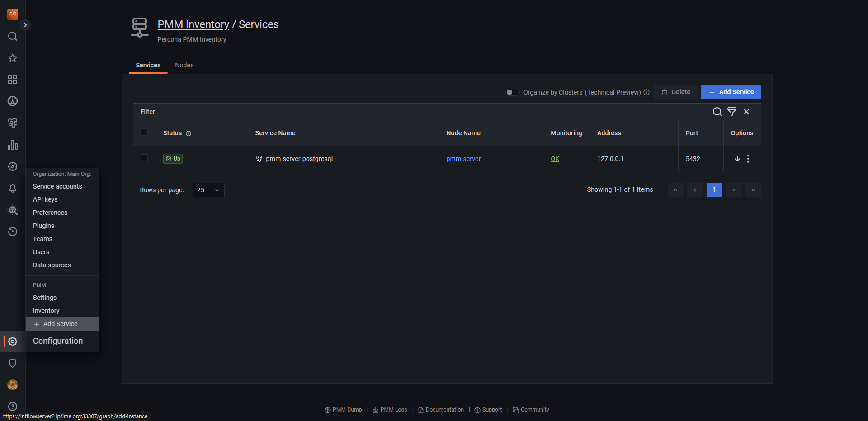Expand pmm-server-postgresql row details arrow
This screenshot has height=421, width=868.
click(737, 159)
